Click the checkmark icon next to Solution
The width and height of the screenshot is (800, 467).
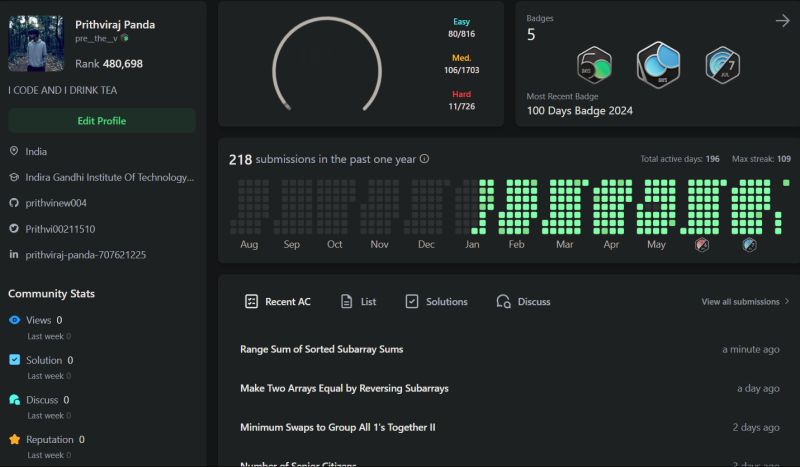click(15, 360)
